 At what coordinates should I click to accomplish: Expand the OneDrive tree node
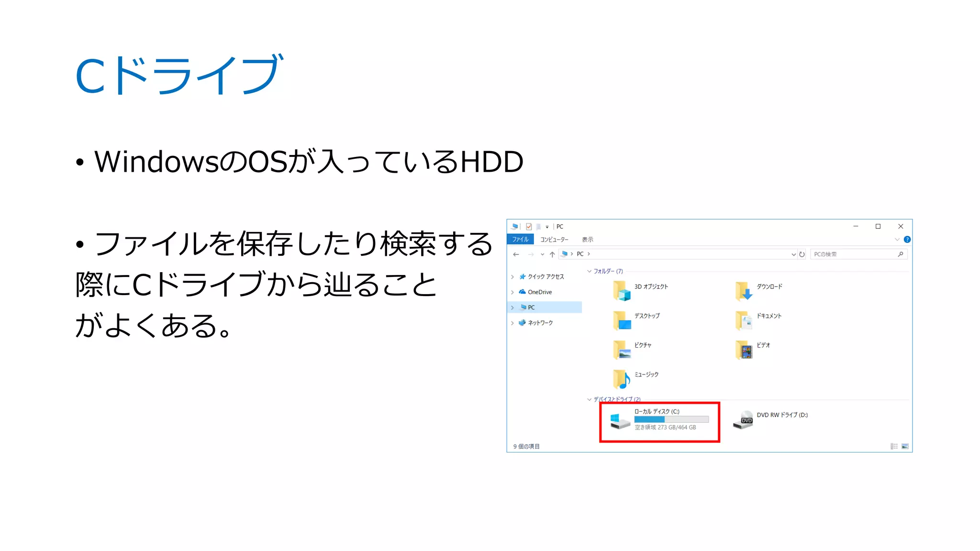tap(512, 292)
